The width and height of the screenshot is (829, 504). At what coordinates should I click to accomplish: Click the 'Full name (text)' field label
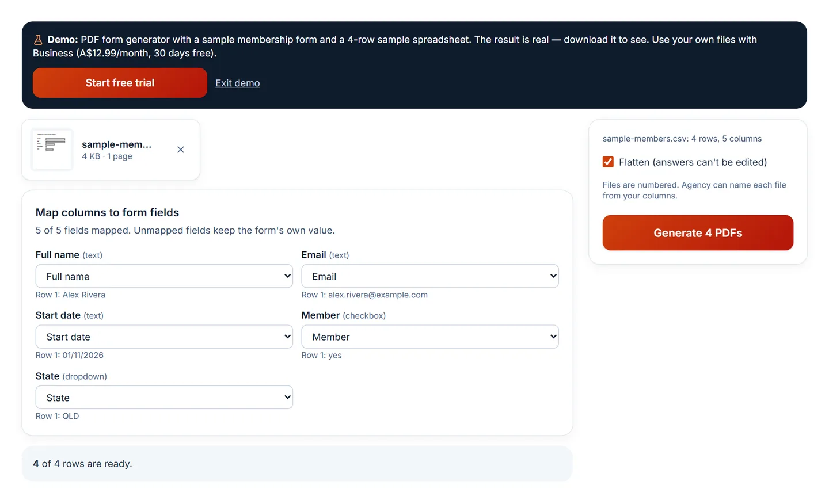pos(69,255)
